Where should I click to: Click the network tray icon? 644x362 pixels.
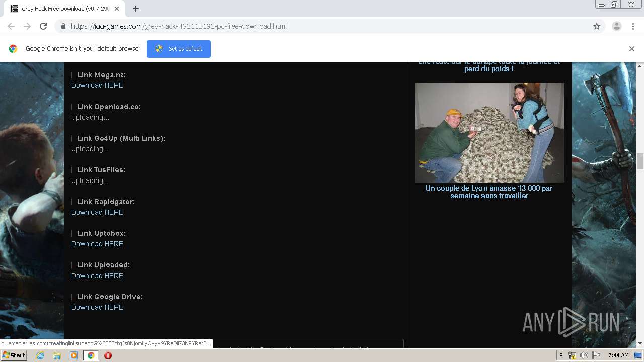[572, 355]
